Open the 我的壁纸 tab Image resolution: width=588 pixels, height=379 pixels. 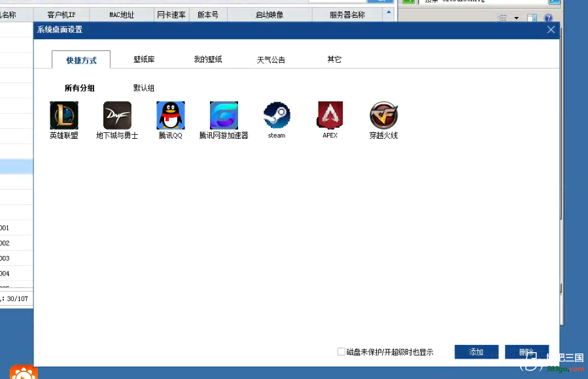pos(208,60)
